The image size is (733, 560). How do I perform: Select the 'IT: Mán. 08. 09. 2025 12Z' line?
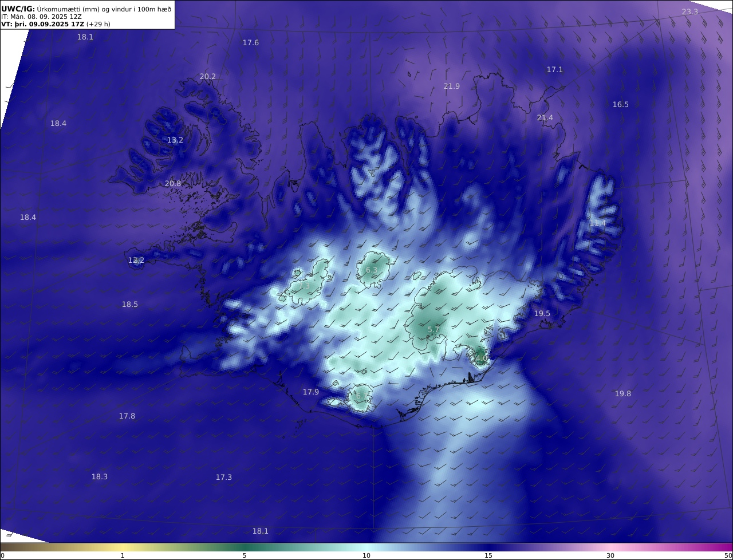pyautogui.click(x=41, y=17)
